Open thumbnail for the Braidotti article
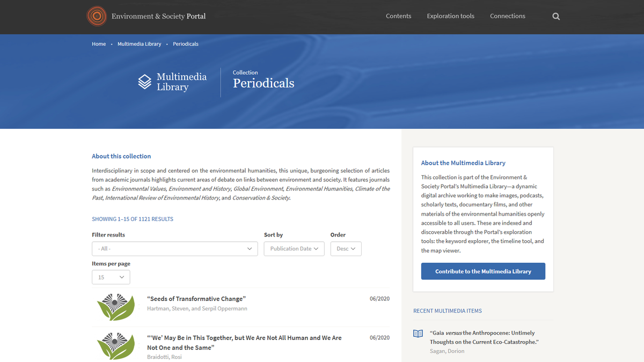The width and height of the screenshot is (644, 362). click(x=116, y=346)
